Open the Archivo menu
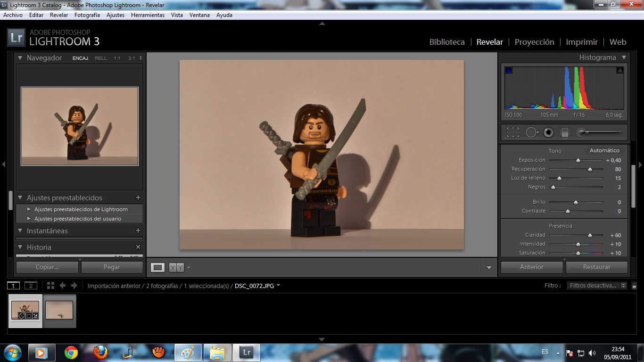 tap(13, 15)
